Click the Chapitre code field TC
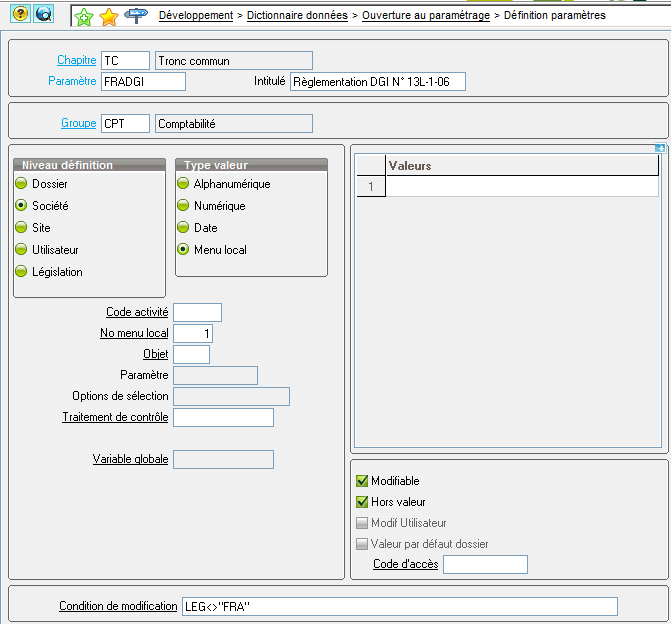The height and width of the screenshot is (624, 671). click(x=125, y=60)
